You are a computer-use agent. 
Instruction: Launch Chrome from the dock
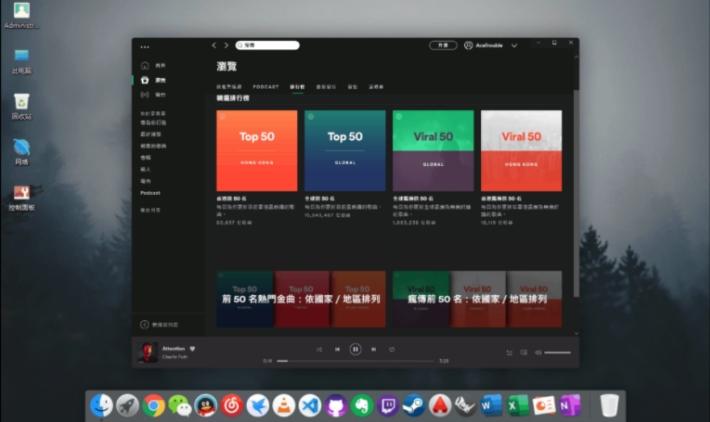[x=154, y=405]
